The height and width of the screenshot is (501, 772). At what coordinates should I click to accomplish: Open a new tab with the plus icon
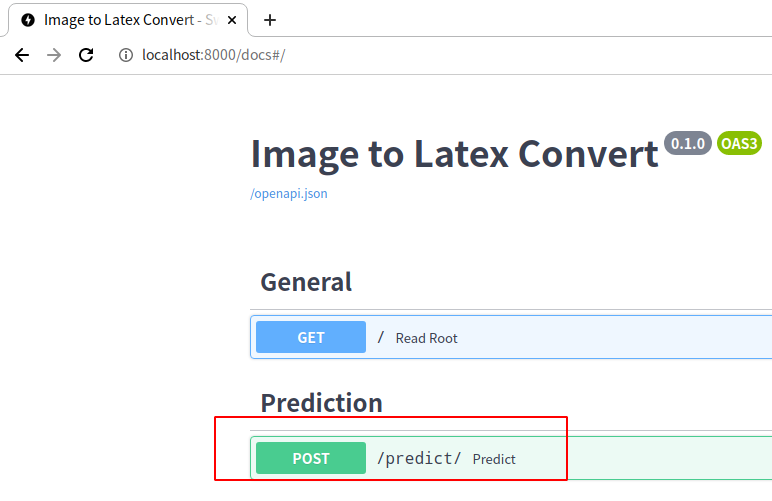coord(270,20)
